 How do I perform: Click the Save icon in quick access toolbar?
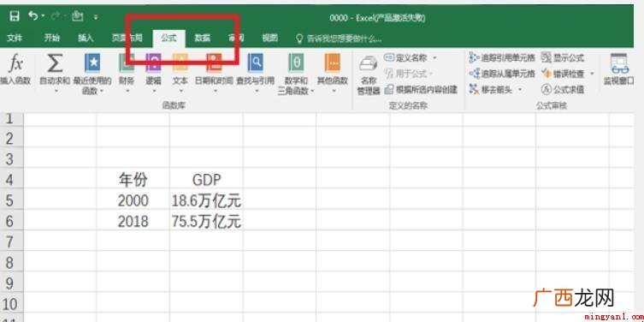point(15,16)
